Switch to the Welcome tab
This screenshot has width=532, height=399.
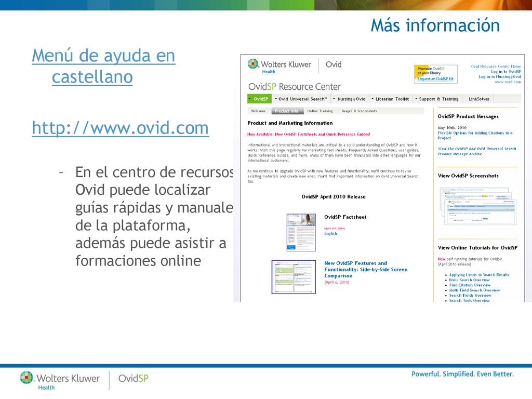click(x=259, y=111)
